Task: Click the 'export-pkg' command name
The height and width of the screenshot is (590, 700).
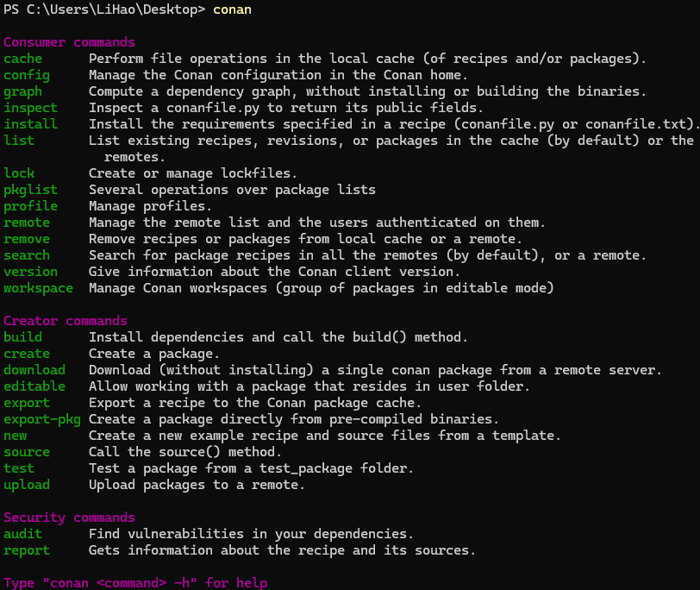Action: pyautogui.click(x=42, y=419)
